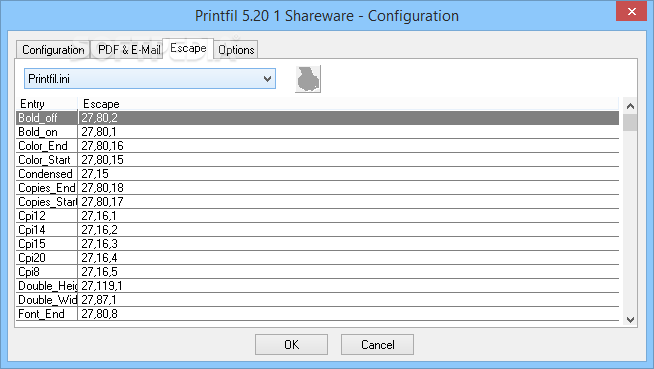Viewport: 654px width, 369px height.
Task: Click the vertical scrollbar thumb
Action: [630, 123]
